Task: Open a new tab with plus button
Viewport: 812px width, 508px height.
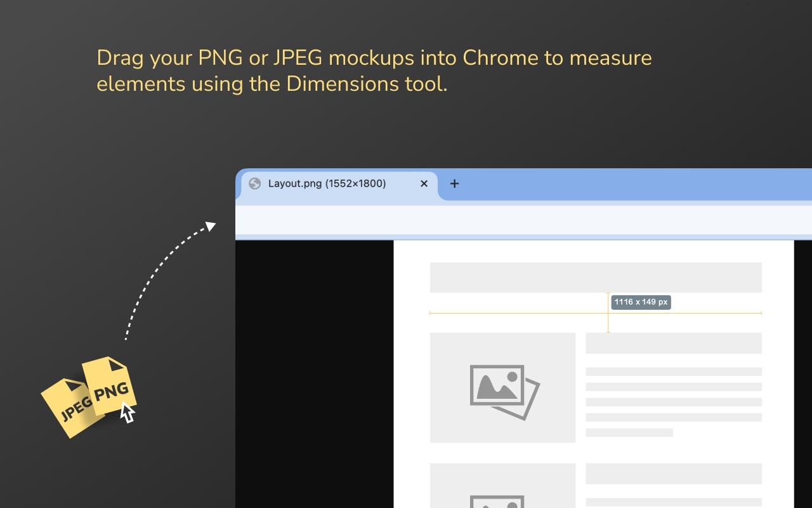Action: tap(454, 184)
